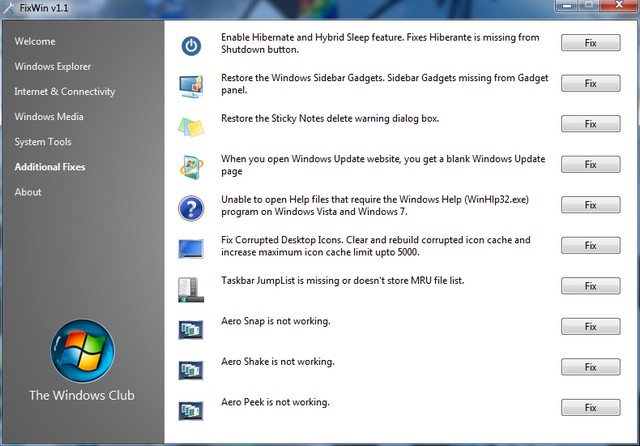Click the Corrupted Desktop Icons screen icon
Image resolution: width=640 pixels, height=446 pixels.
(191, 249)
